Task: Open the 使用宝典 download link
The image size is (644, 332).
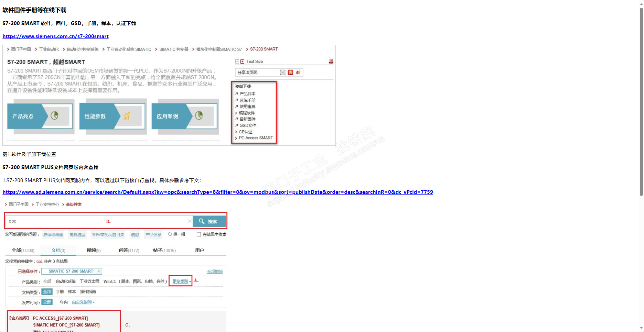Action: [x=247, y=107]
